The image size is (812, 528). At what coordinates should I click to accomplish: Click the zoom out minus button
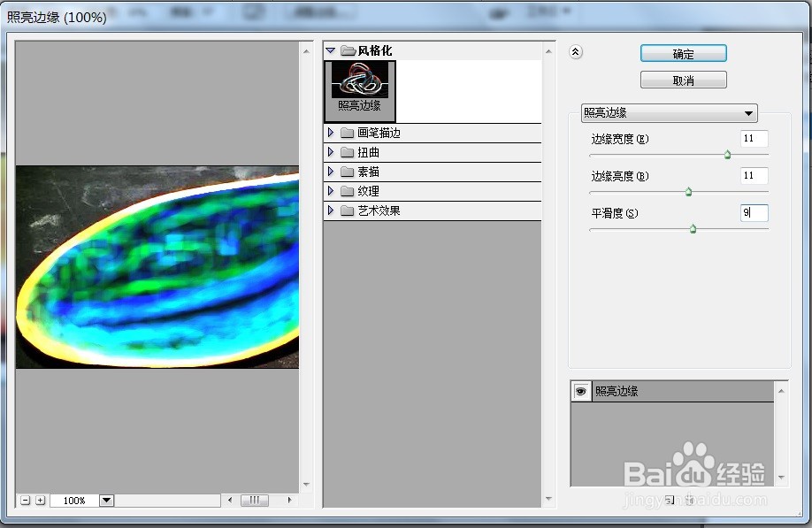[25, 500]
